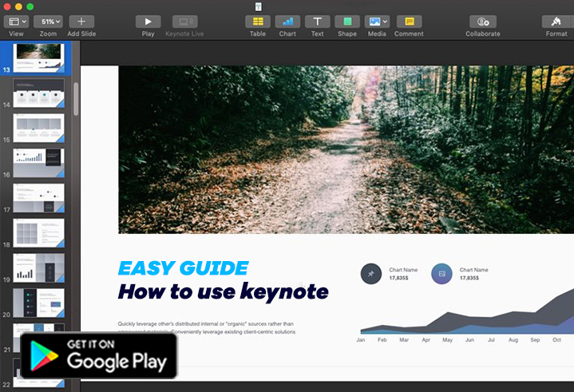574x392 pixels.
Task: Insert a table using the Table icon
Action: point(257,22)
